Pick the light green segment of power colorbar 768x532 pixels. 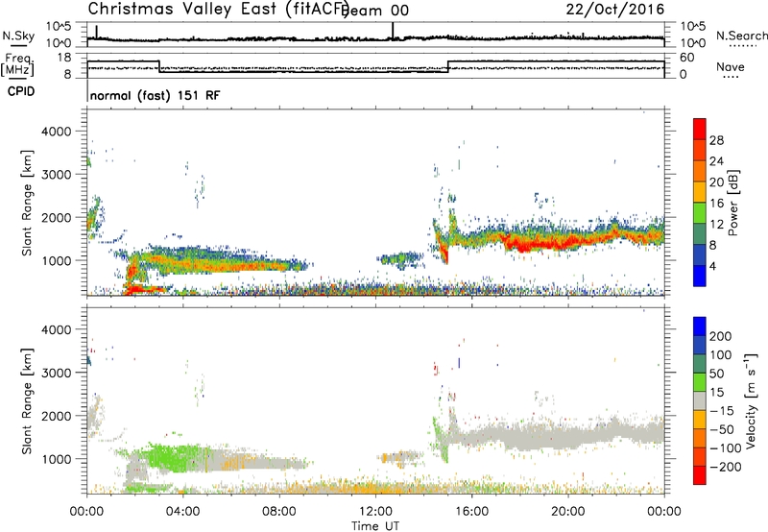point(700,213)
